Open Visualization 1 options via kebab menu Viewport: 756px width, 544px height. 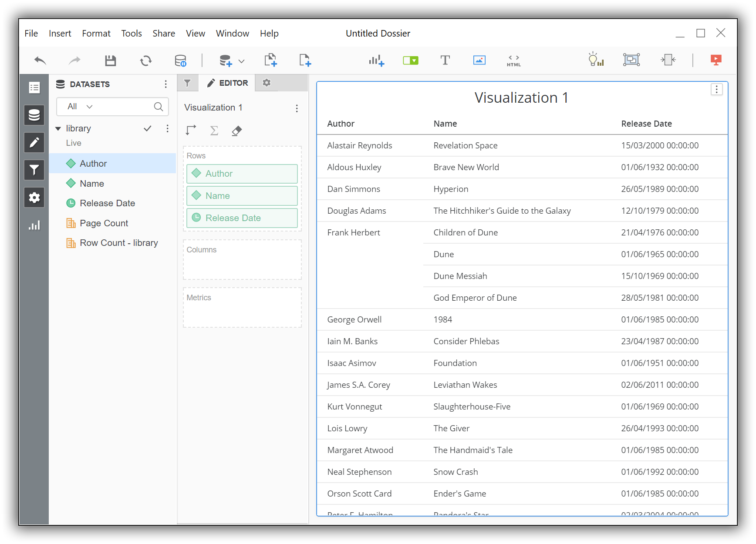tap(717, 89)
